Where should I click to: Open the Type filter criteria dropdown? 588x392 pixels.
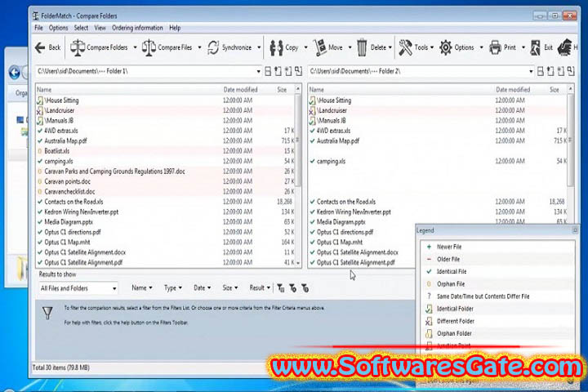click(x=173, y=287)
